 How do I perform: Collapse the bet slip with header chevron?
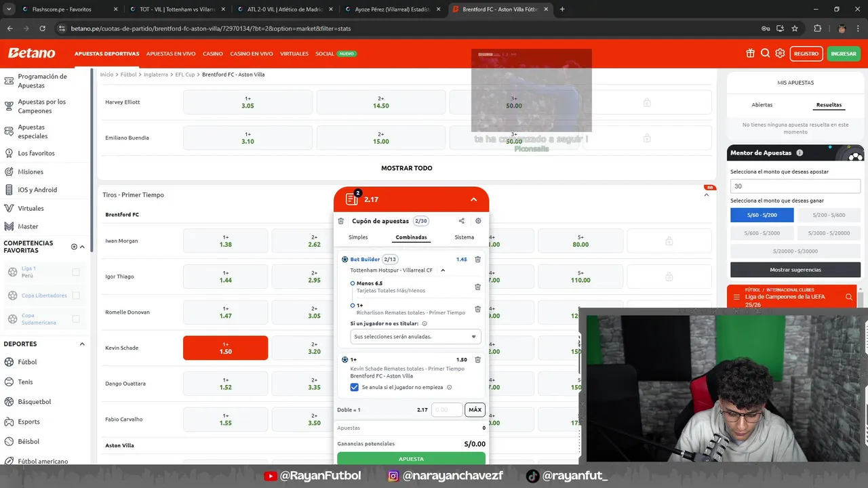click(473, 199)
